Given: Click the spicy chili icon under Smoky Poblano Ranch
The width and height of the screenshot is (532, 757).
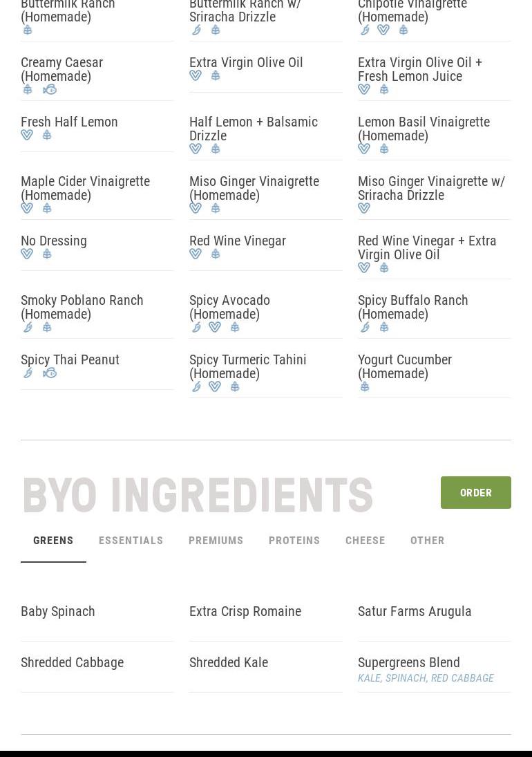Looking at the screenshot, I should pos(28,328).
